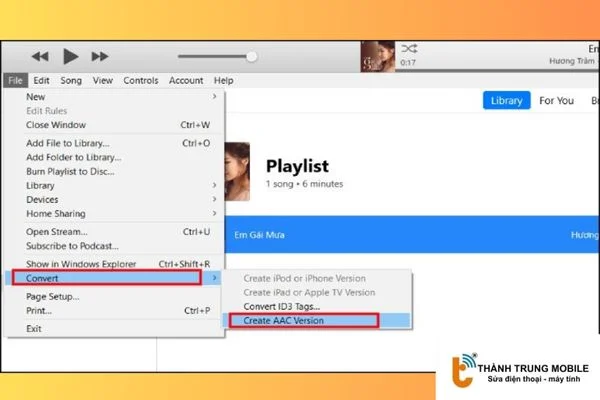
Task: Click the song progress bar under 0:17
Action: (497, 70)
